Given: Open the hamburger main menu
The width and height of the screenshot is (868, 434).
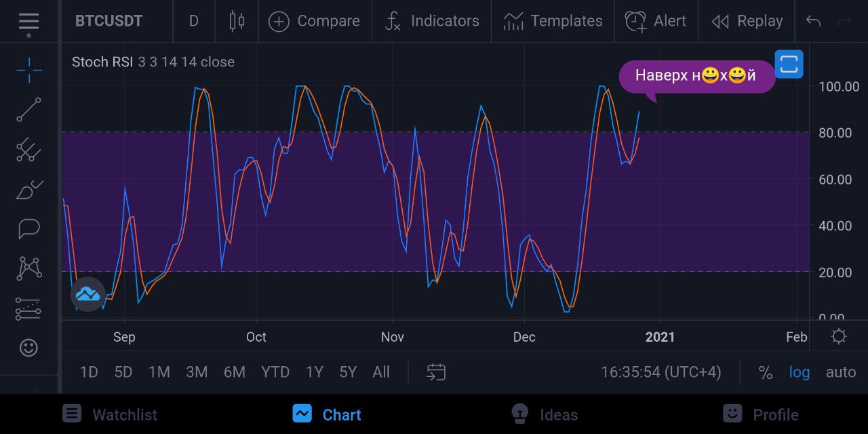Looking at the screenshot, I should (x=28, y=21).
